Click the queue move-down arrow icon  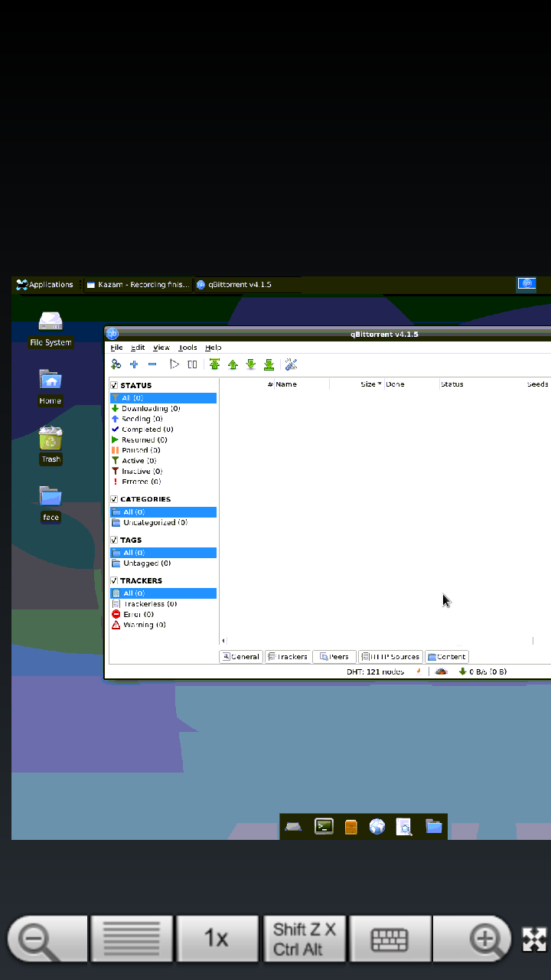point(250,364)
